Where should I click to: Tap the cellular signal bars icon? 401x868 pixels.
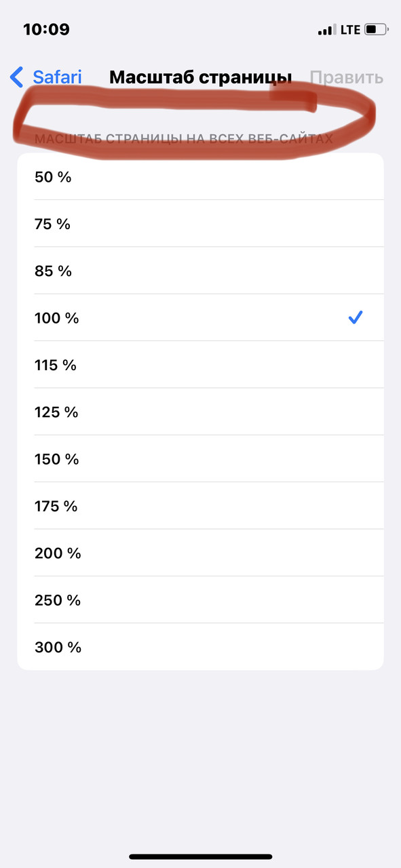coord(326,30)
